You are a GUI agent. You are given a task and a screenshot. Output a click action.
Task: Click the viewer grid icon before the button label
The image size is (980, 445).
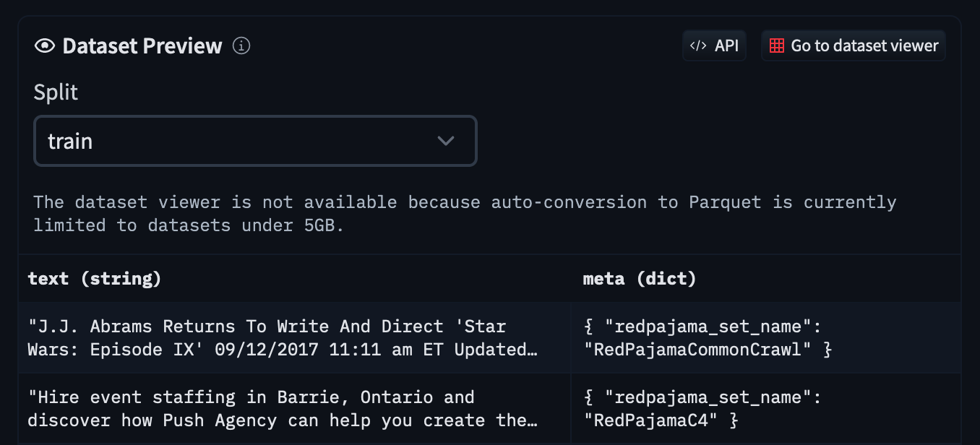[777, 45]
